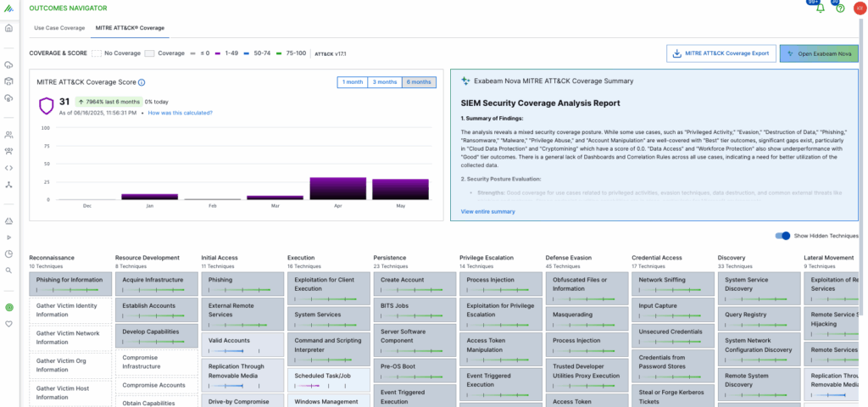Open Exploitation for Client Execution card
The image size is (868, 407).
pos(329,288)
